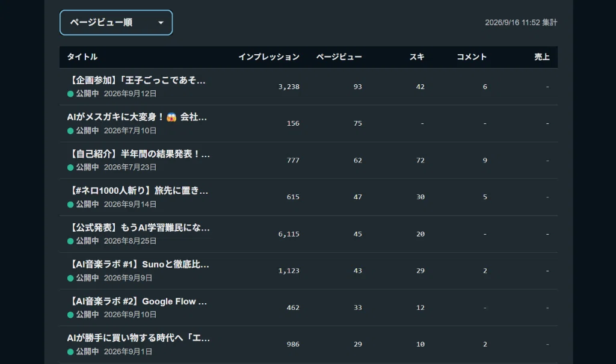616x364 pixels.
Task: Click the 2026年9月1日 publish date
Action: point(128,352)
